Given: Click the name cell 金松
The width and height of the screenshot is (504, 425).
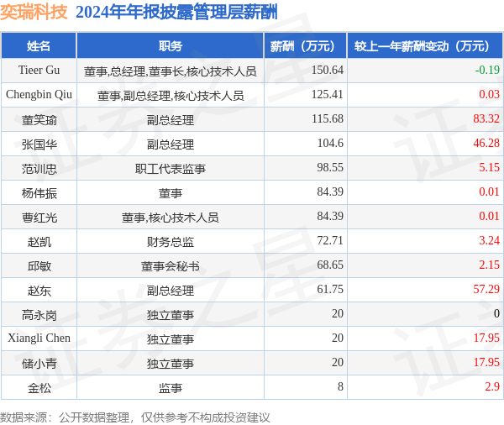Looking at the screenshot, I should tap(39, 388).
